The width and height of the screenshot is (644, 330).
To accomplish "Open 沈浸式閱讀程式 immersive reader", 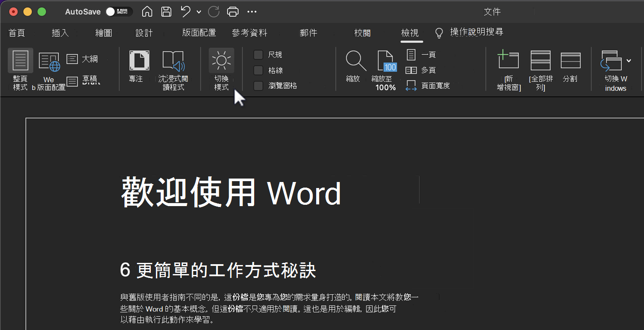I will coord(173,71).
